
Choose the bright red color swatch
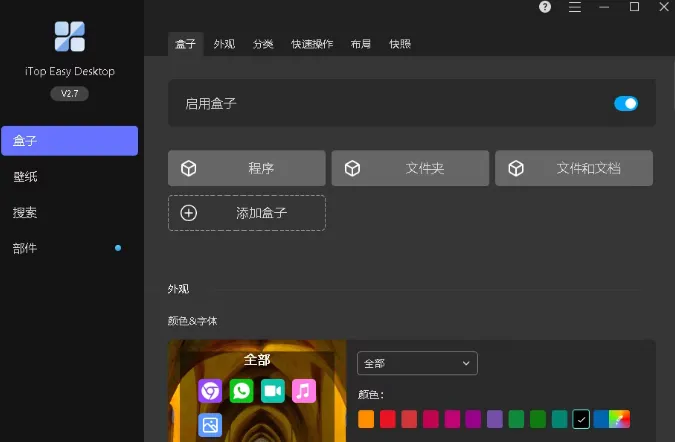tap(387, 419)
